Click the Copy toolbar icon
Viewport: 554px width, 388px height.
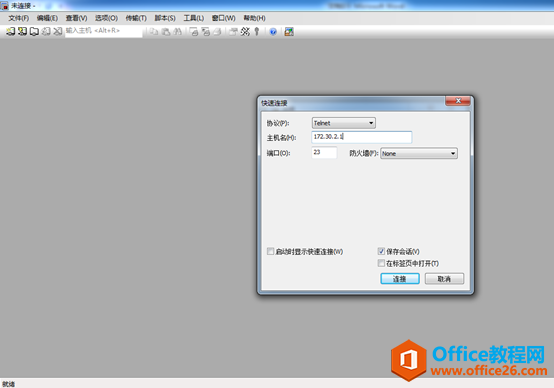[154, 32]
